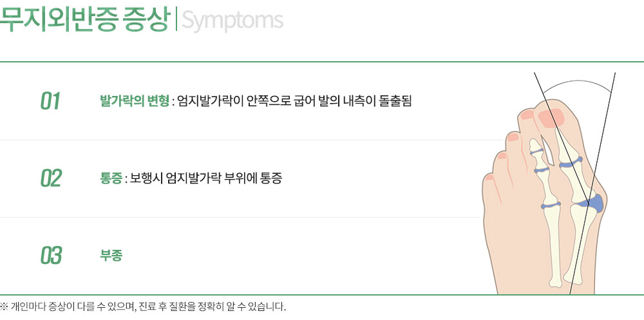This screenshot has height=320, width=644.
Task: Click the second toe bone illustration
Action: click(x=546, y=214)
